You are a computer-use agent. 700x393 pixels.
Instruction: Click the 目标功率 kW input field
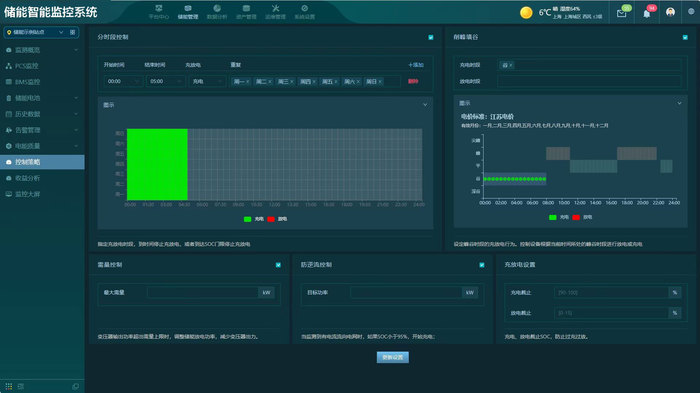tap(406, 293)
